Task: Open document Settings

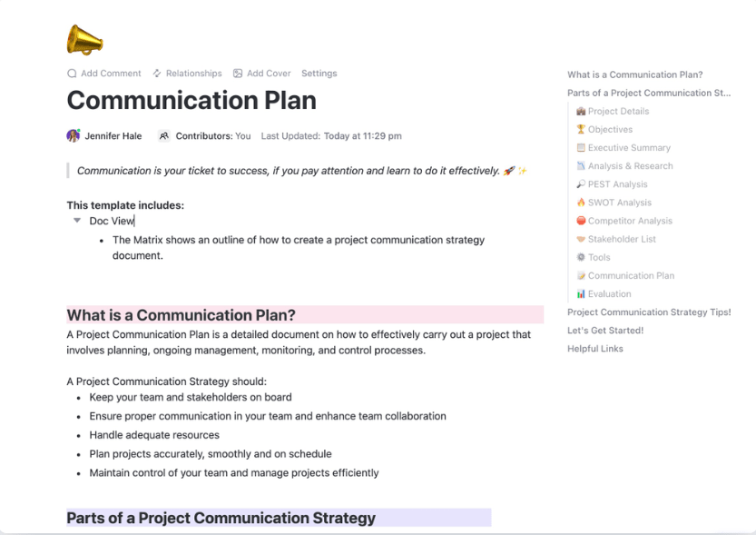Action: tap(319, 74)
